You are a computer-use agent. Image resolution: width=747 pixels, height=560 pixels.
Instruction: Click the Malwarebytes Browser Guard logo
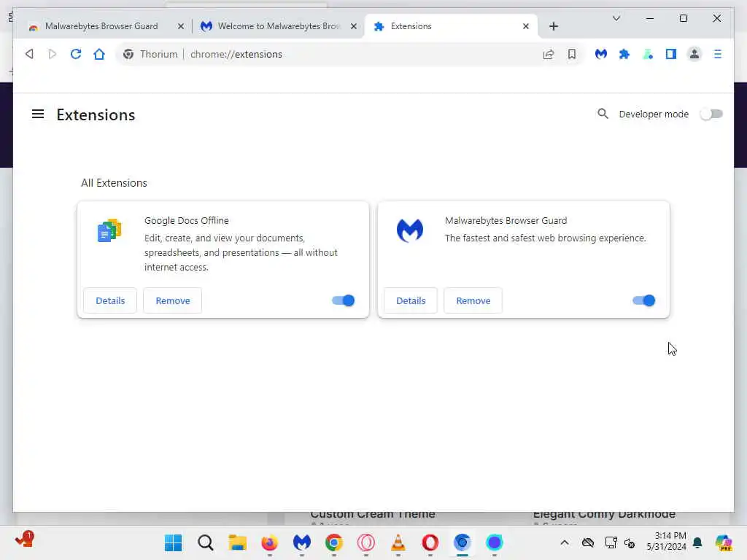[x=410, y=230]
